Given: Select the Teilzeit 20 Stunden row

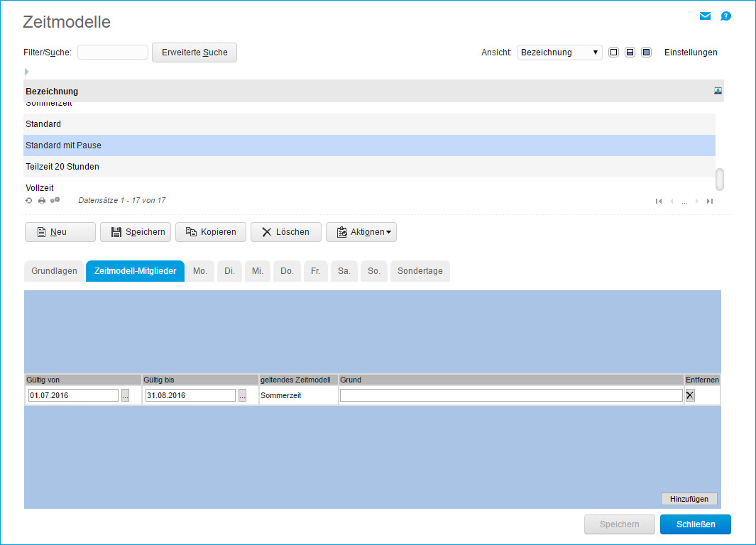Looking at the screenshot, I should click(x=369, y=166).
